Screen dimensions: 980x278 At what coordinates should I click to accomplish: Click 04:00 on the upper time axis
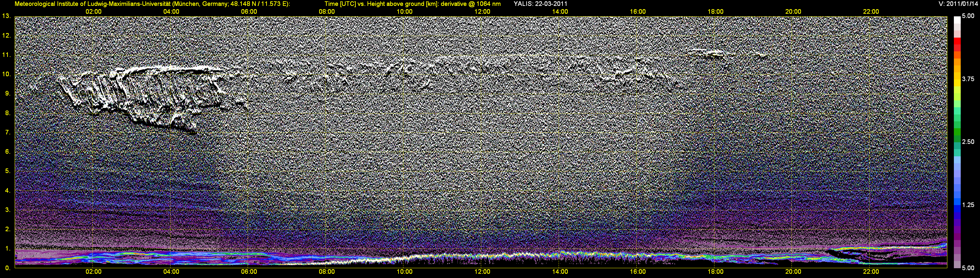click(x=171, y=11)
